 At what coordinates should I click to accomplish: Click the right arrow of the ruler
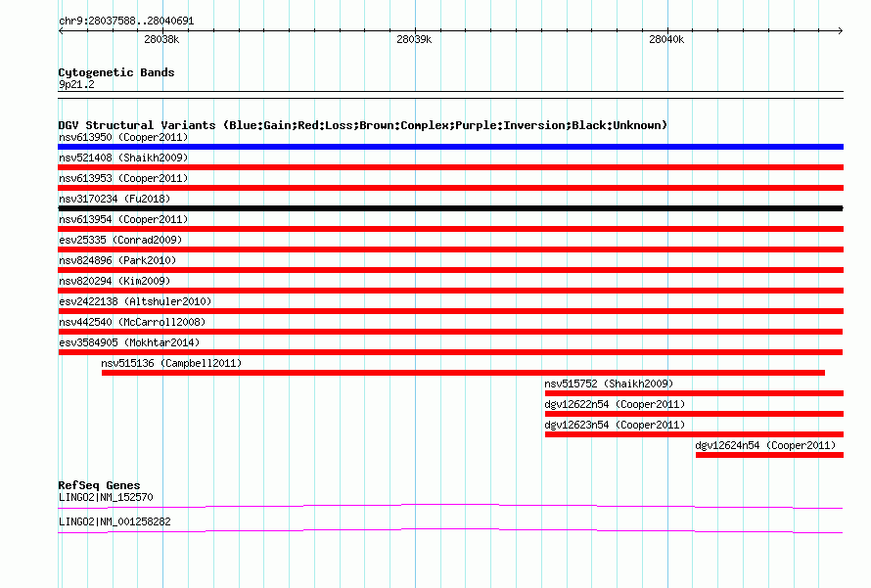pos(841,30)
